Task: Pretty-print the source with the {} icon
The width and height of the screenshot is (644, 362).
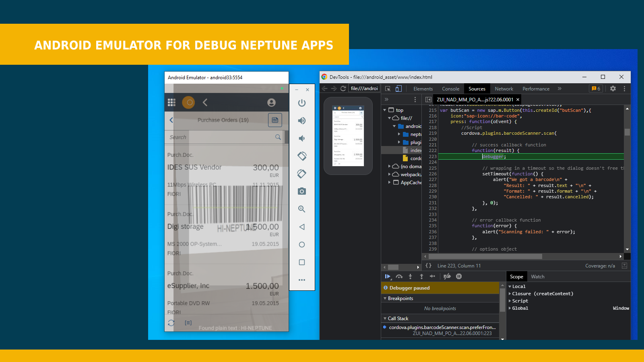Action: [x=429, y=265]
